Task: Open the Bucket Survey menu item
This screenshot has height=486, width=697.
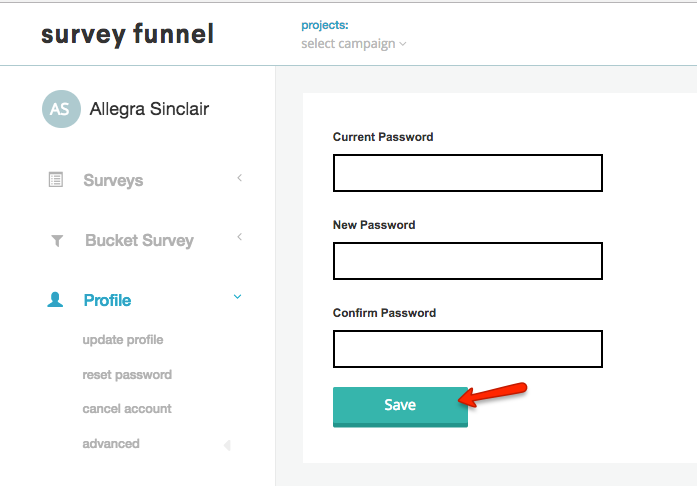Action: 139,241
